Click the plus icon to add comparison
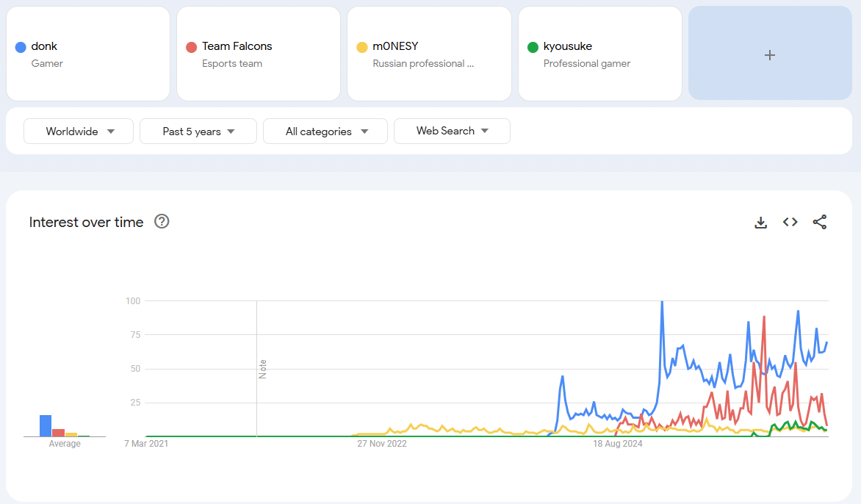The height and width of the screenshot is (504, 861). (770, 54)
